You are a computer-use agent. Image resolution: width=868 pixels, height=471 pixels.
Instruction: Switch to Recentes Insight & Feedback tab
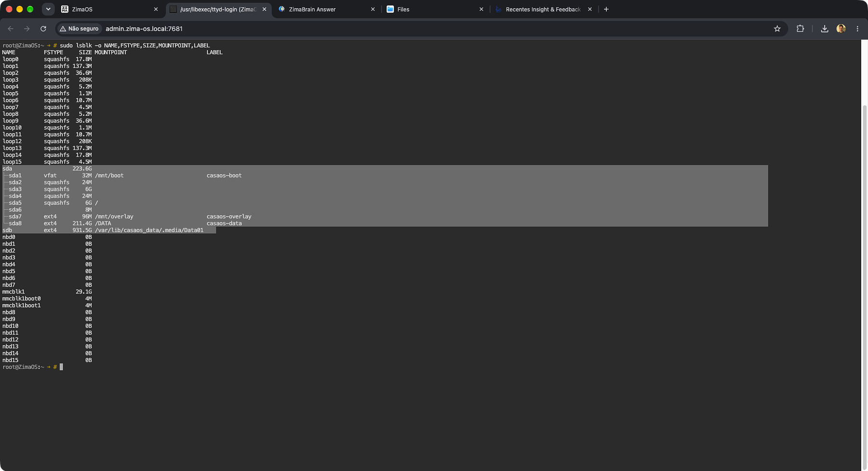point(543,9)
